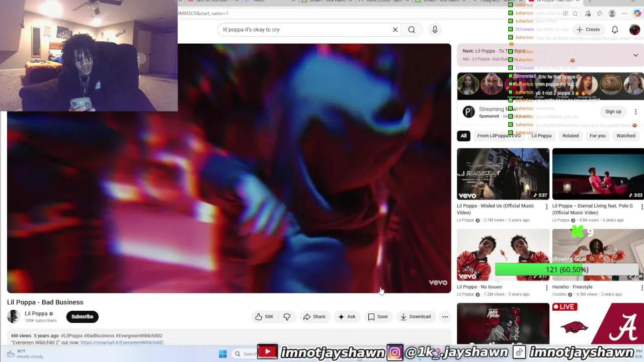Viewport: 644px width, 362px height.
Task: Start voice search with microphone icon
Action: coord(435,30)
